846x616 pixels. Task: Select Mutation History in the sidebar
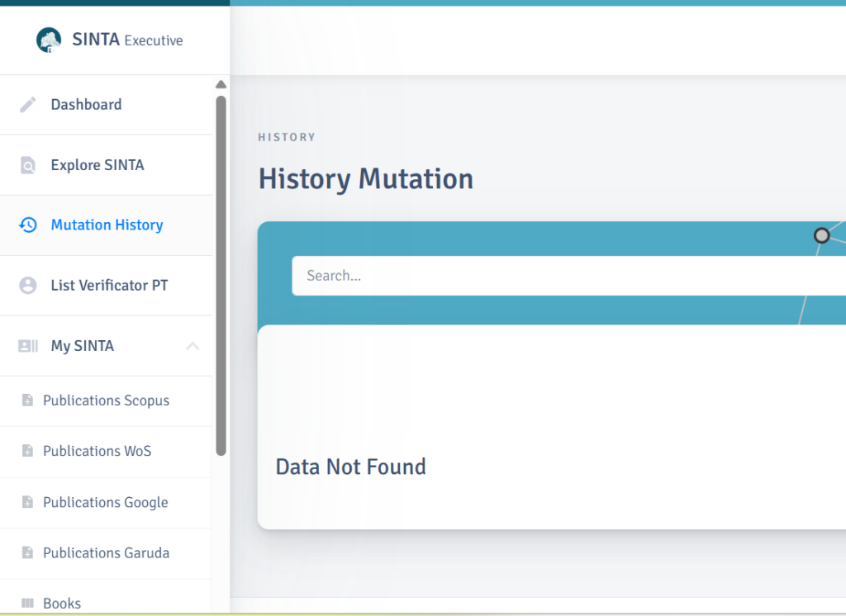click(x=106, y=225)
